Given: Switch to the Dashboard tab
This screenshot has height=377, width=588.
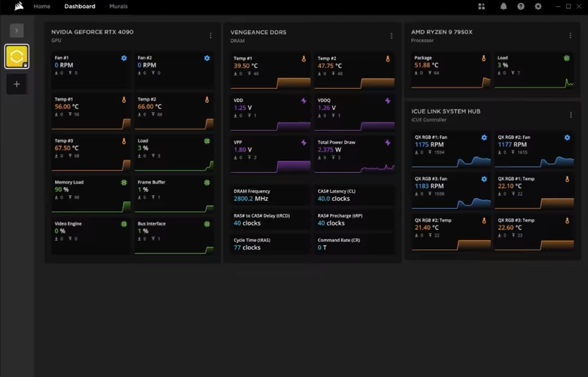Looking at the screenshot, I should (80, 6).
